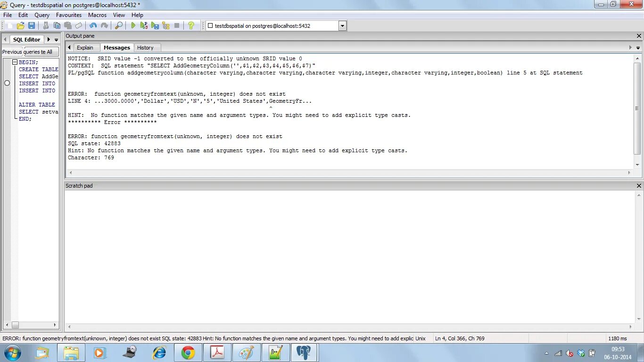Viewport: 644px width, 362px height.
Task: Click the Explain query icon
Action: coord(166,25)
